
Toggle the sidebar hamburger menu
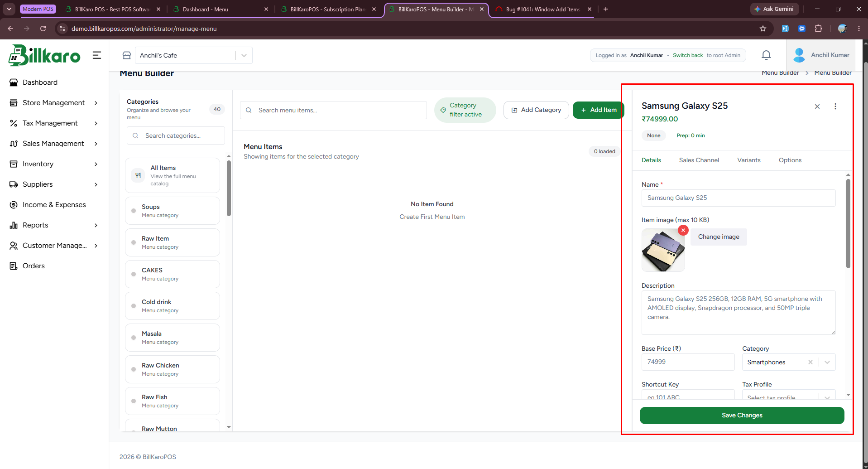(x=96, y=55)
